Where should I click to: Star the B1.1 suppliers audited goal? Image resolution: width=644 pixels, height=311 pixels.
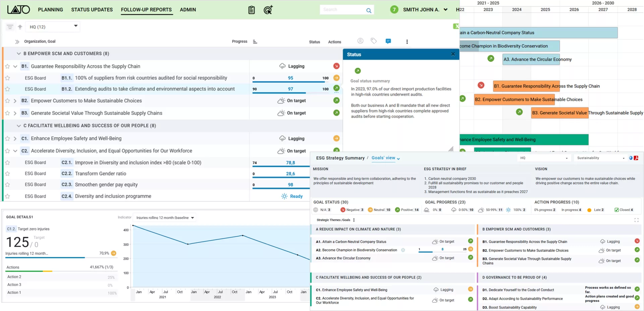[x=7, y=78]
